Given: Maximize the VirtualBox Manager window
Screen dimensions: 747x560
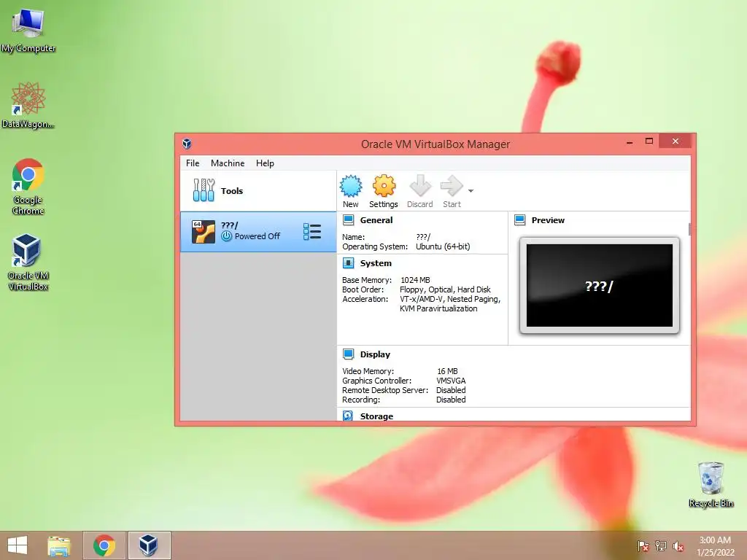Looking at the screenshot, I should click(649, 141).
